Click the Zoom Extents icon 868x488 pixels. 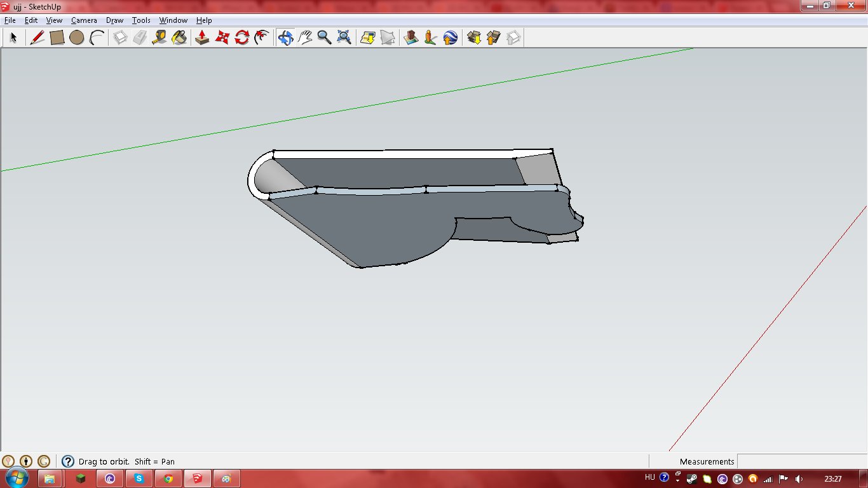(x=344, y=37)
